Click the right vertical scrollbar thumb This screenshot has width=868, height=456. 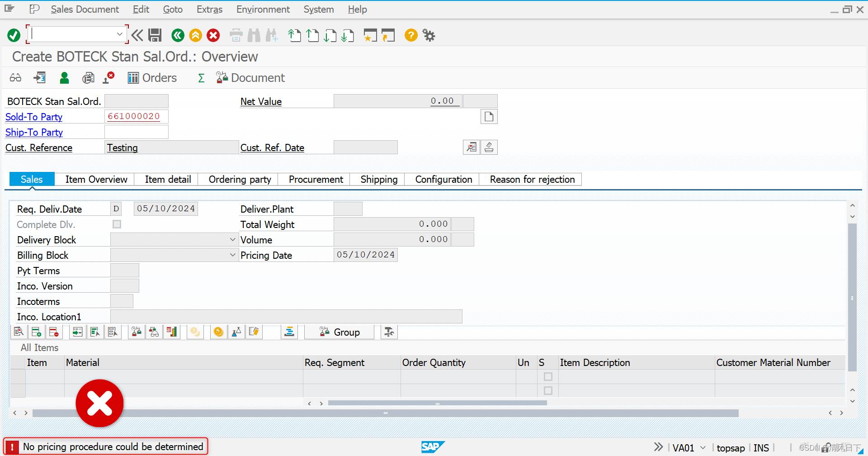(x=852, y=297)
